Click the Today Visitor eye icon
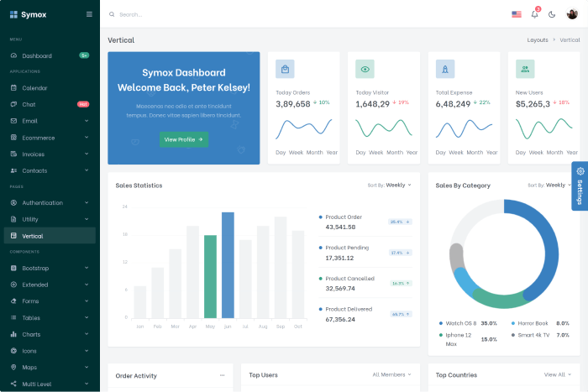 [365, 69]
